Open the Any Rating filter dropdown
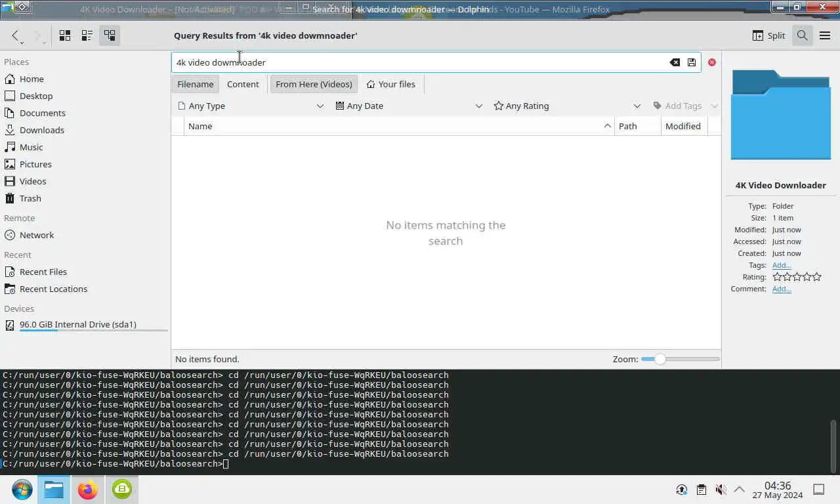Viewport: 840px width, 504px height. tap(567, 106)
